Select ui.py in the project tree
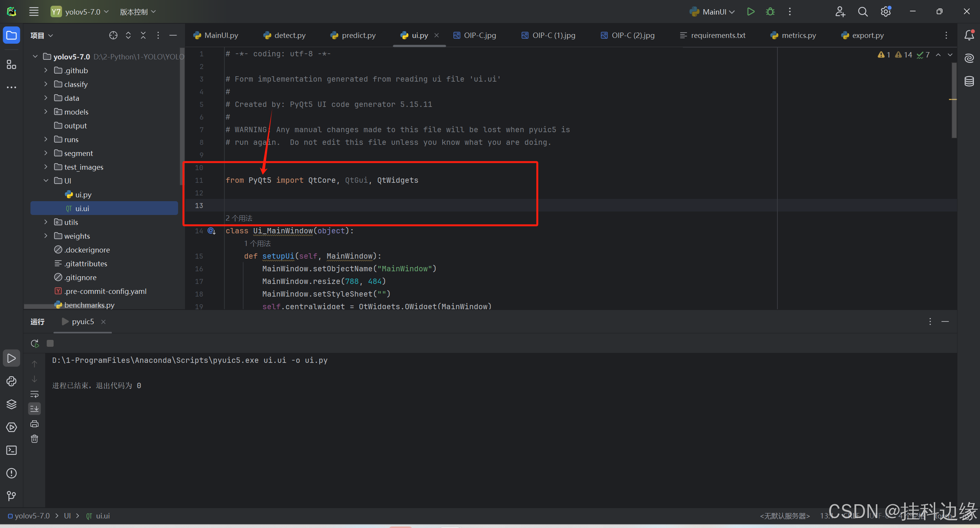Image resolution: width=980 pixels, height=528 pixels. click(83, 195)
